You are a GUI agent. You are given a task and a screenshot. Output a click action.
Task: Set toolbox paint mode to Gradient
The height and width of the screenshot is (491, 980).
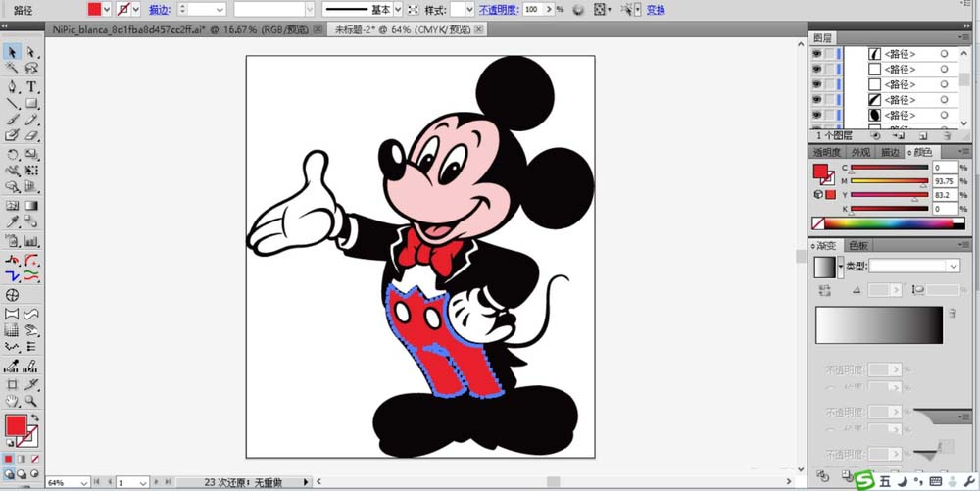(22, 459)
